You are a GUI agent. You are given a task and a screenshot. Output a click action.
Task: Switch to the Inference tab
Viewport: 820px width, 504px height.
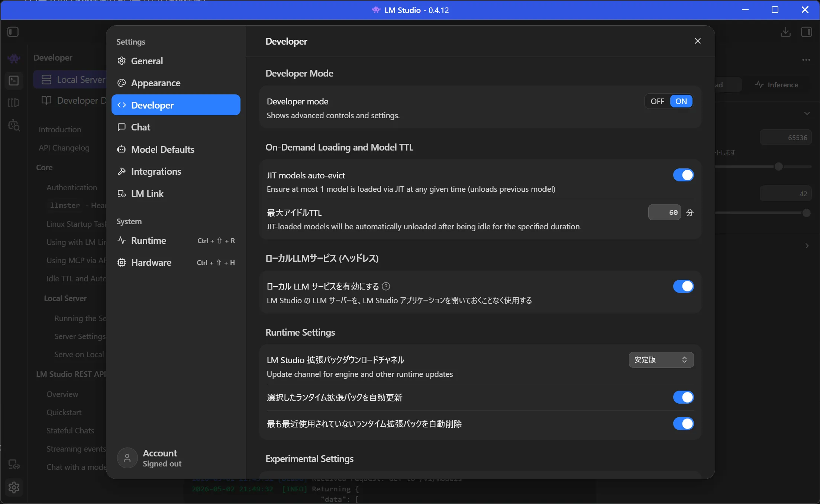777,85
